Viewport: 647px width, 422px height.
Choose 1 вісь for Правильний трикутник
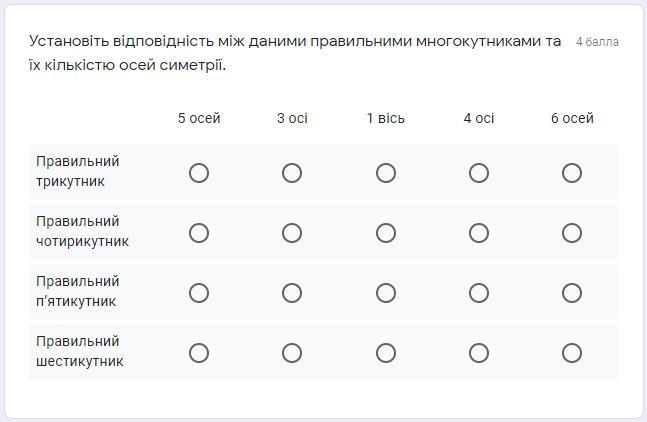pyautogui.click(x=386, y=173)
